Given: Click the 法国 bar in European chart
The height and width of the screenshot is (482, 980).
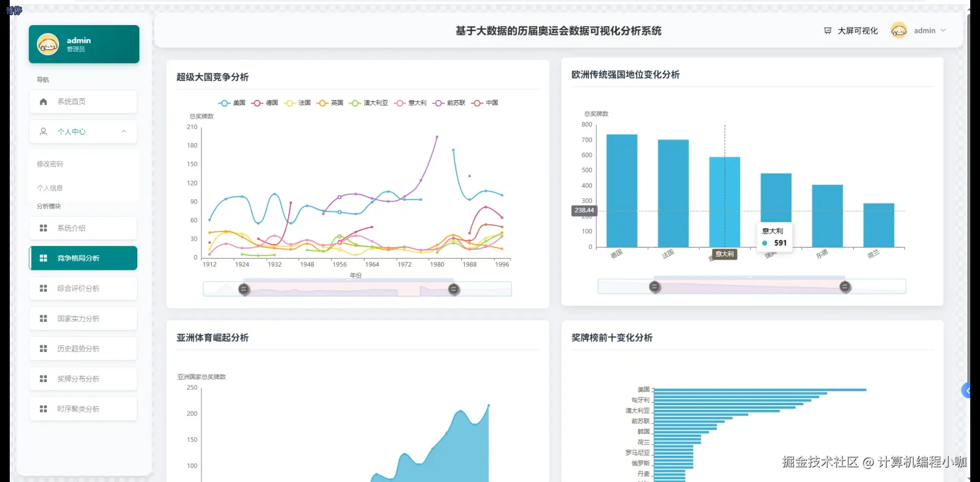Looking at the screenshot, I should pyautogui.click(x=673, y=193).
